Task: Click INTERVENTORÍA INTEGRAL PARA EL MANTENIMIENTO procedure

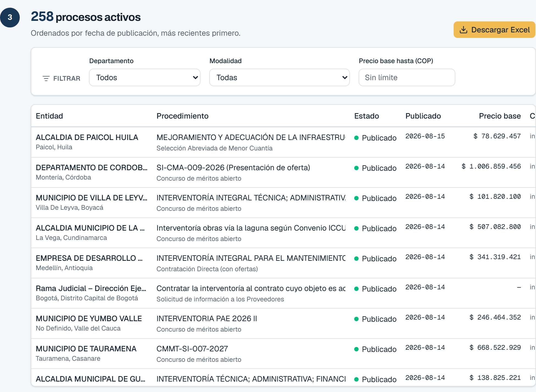Action: point(251,258)
